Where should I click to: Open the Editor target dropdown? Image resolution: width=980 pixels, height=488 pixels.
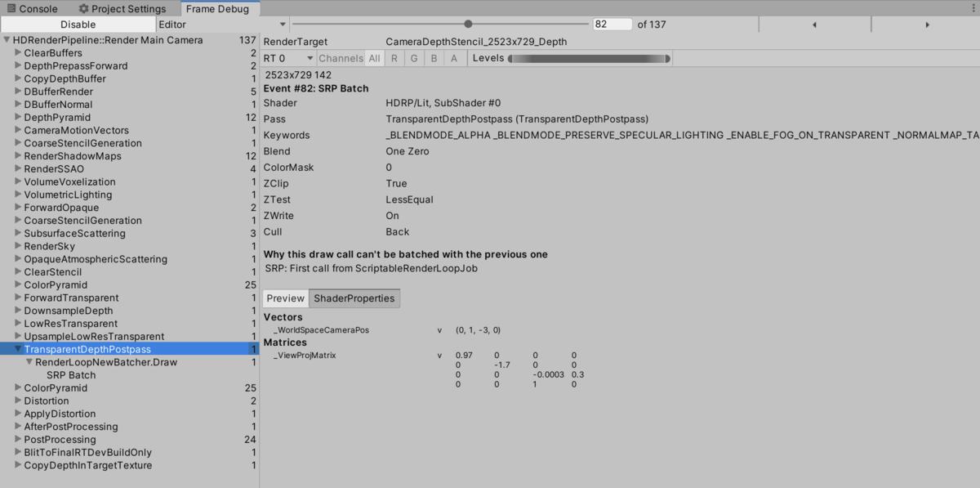(222, 25)
